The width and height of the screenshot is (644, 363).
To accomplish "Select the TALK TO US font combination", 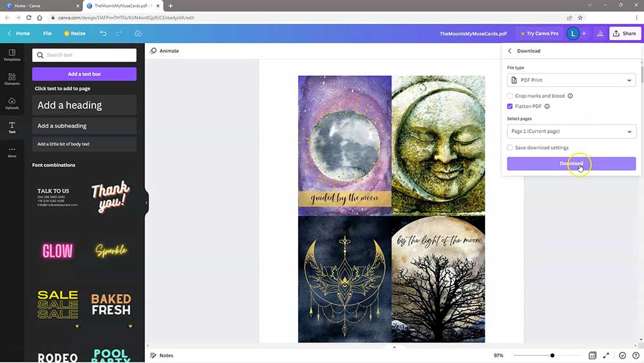I will 57,196.
